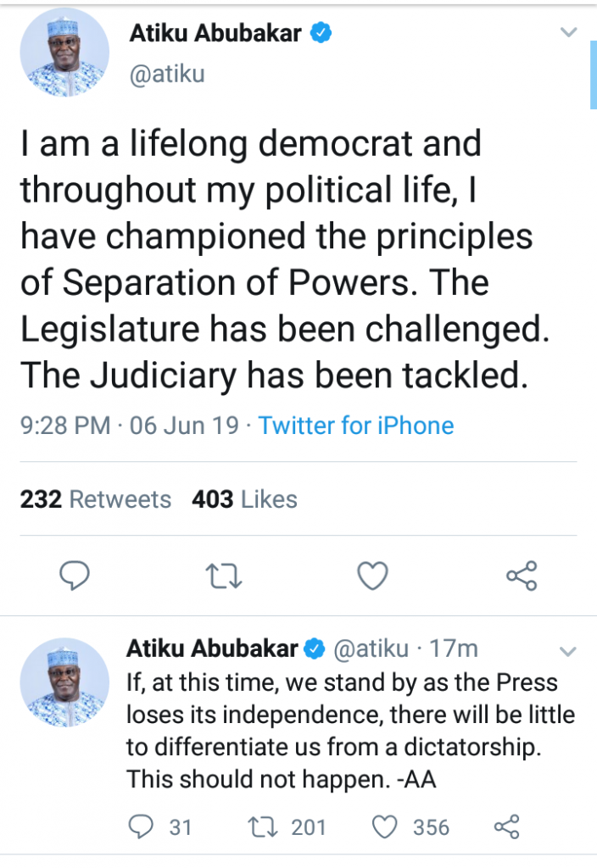The height and width of the screenshot is (868, 597).
Task: Share the main tweet
Action: pos(522,576)
